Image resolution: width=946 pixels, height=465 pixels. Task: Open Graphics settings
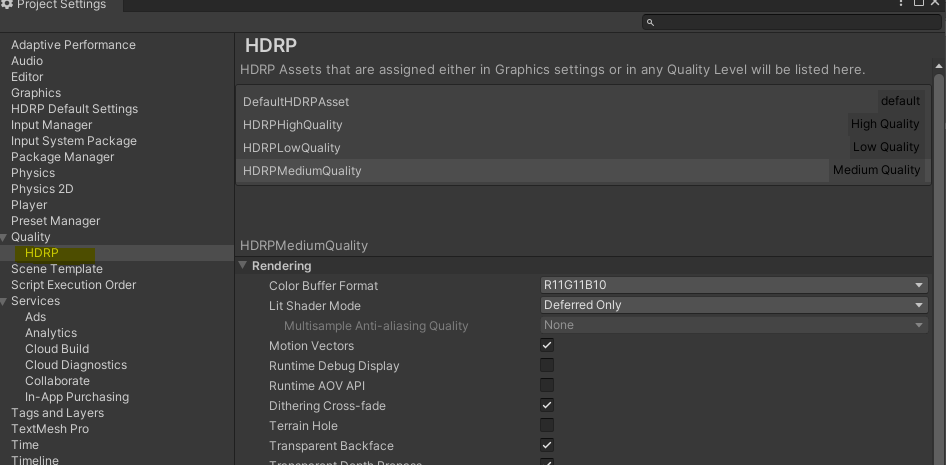pos(36,93)
